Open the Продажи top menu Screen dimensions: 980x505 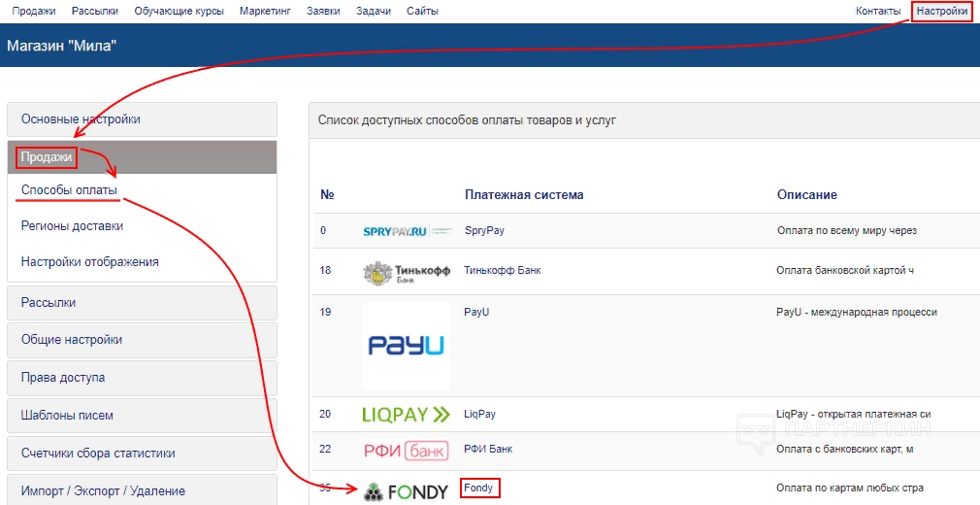(34, 11)
